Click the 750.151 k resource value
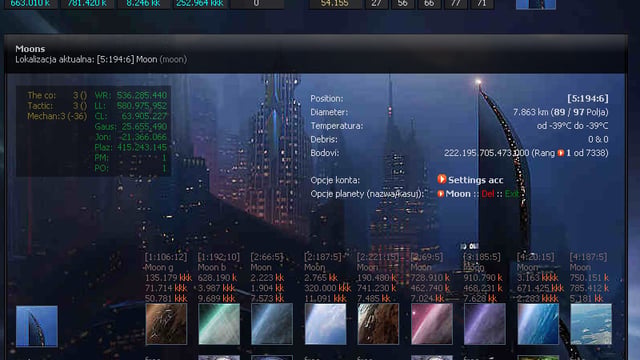This screenshot has width=640, height=360. pyautogui.click(x=589, y=278)
